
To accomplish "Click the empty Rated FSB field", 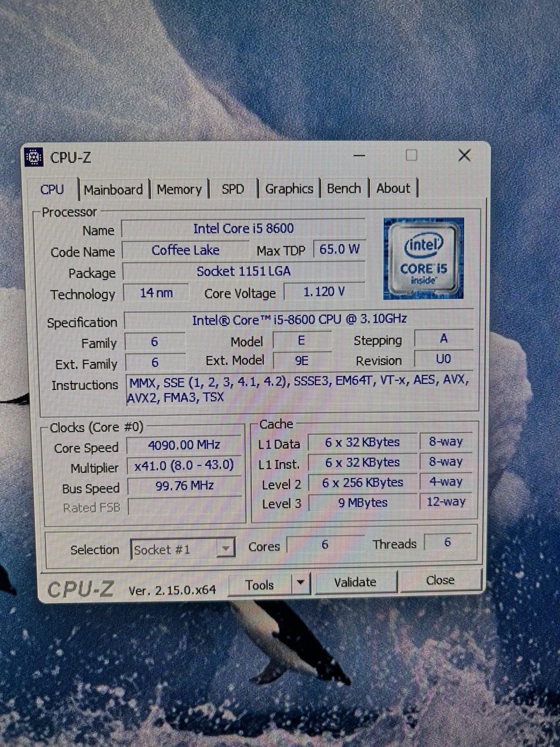I will tap(185, 507).
